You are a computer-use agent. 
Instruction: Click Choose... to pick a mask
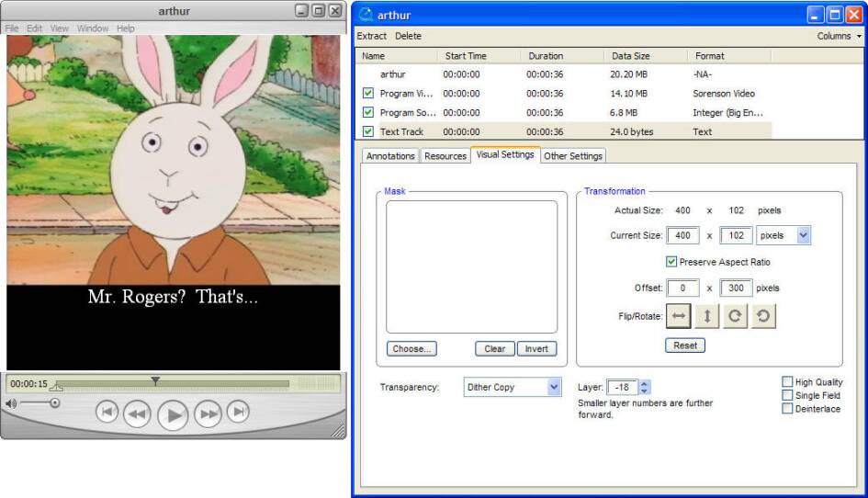pos(411,349)
